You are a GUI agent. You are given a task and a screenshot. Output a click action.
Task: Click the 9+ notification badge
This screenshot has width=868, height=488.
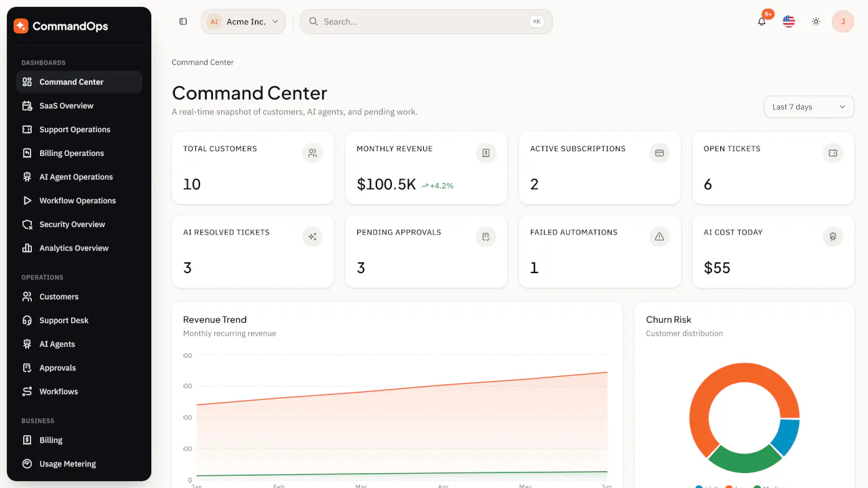pos(768,14)
